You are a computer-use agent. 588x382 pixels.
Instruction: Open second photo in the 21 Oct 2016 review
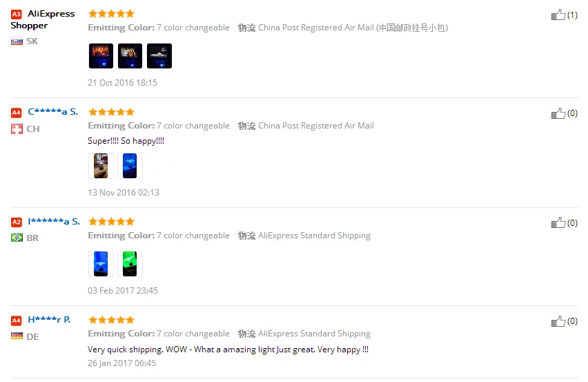pos(130,56)
